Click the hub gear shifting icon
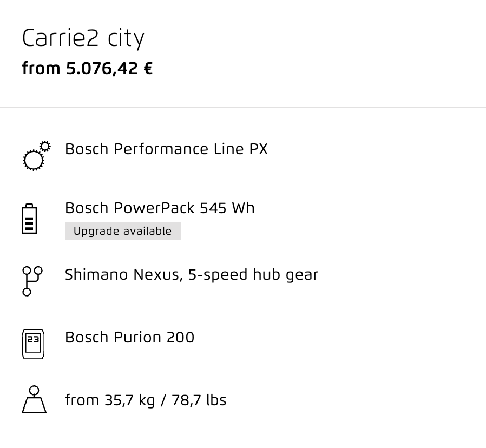Screen dimensions: 486x448 (x=32, y=281)
